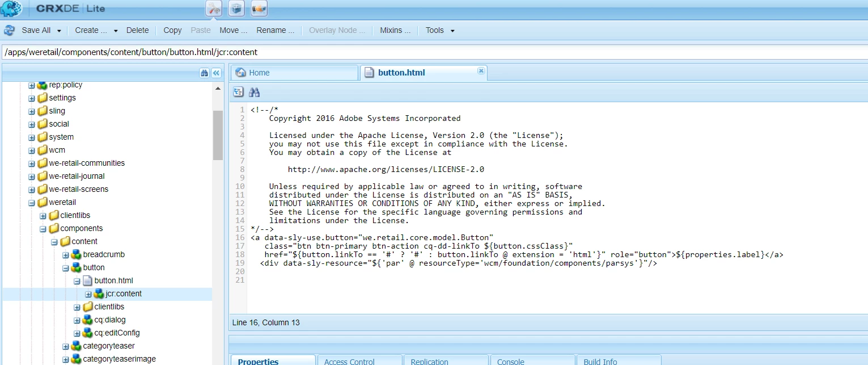Screen dimensions: 868x365
Task: Select the system folder row
Action: tap(107, 137)
